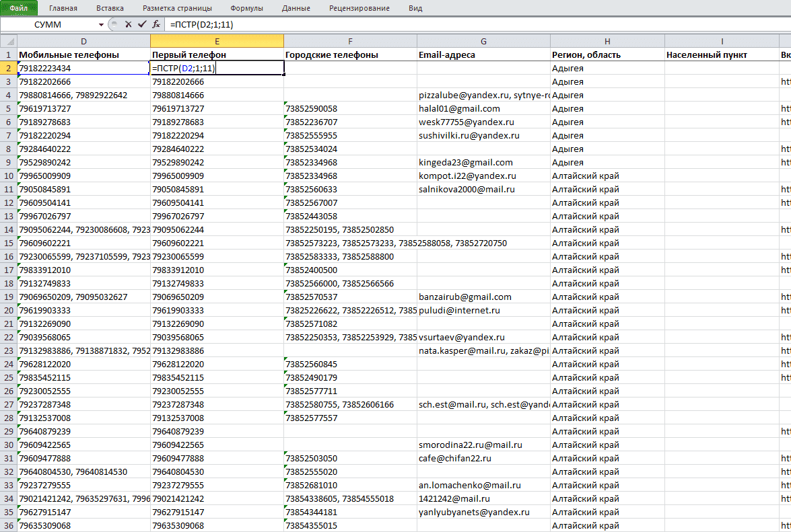
Task: Select email salnikova2000@mail.ru cell
Action: click(x=483, y=189)
